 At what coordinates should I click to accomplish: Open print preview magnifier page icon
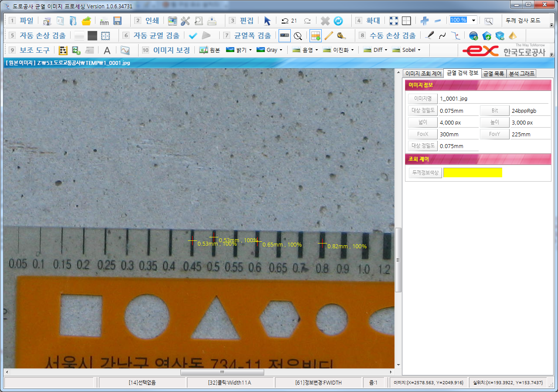pos(198,21)
